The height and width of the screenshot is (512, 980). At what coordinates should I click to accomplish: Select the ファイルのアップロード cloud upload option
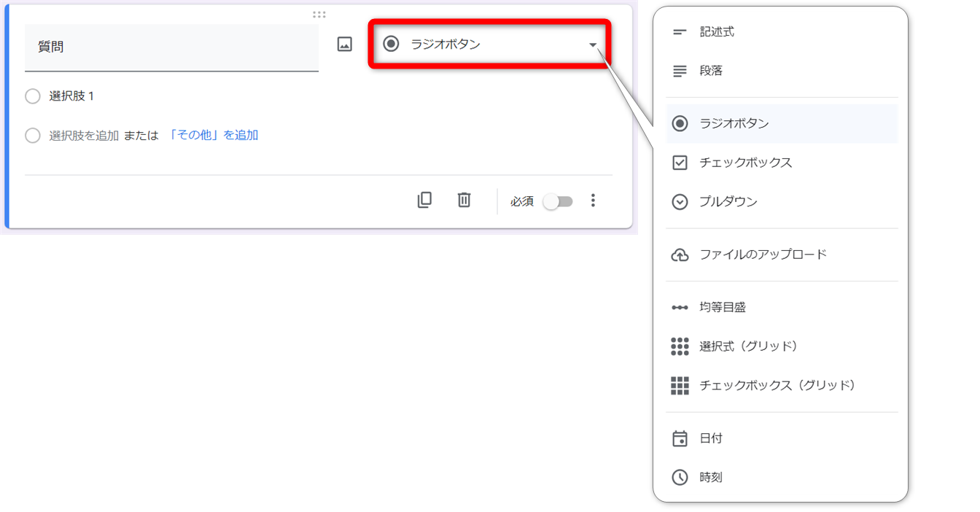coord(763,255)
